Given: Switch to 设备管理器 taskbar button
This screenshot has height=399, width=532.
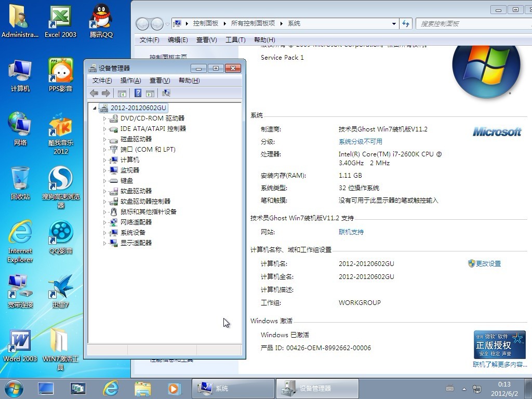Looking at the screenshot, I should pos(317,389).
